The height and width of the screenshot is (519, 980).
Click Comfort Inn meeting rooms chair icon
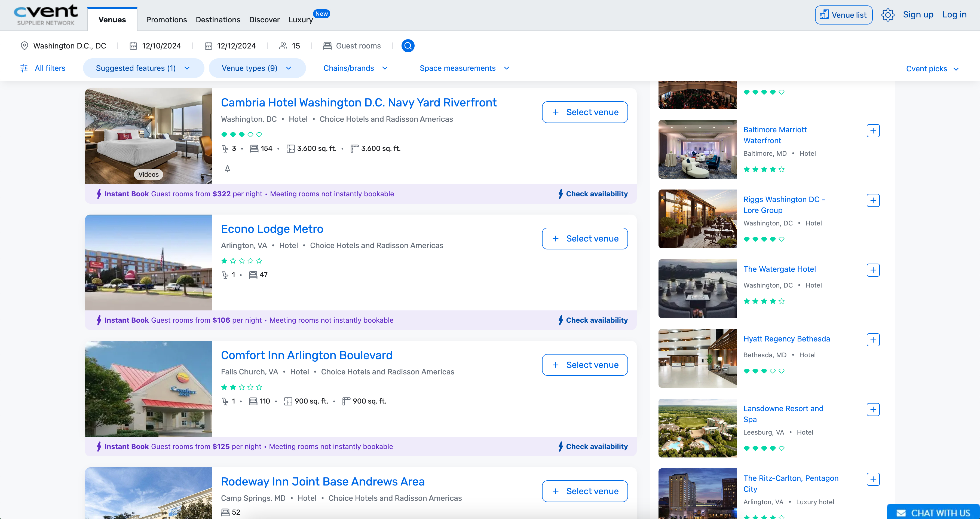(x=225, y=401)
